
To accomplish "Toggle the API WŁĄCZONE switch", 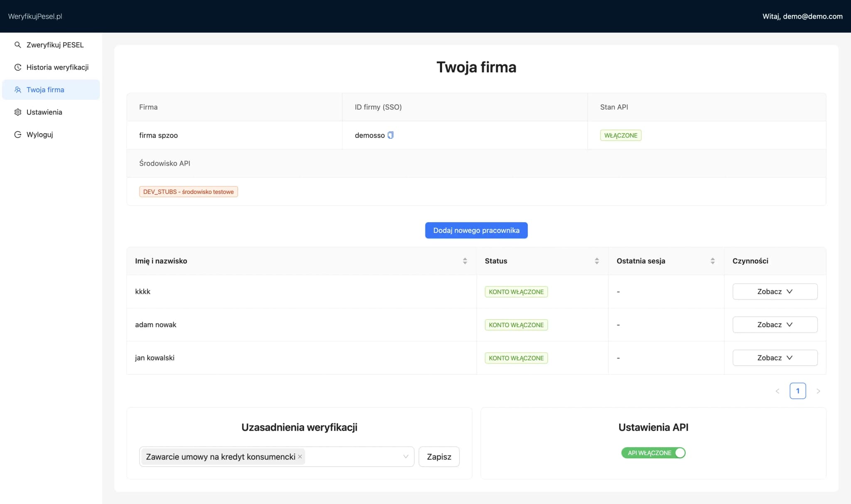I will click(653, 453).
